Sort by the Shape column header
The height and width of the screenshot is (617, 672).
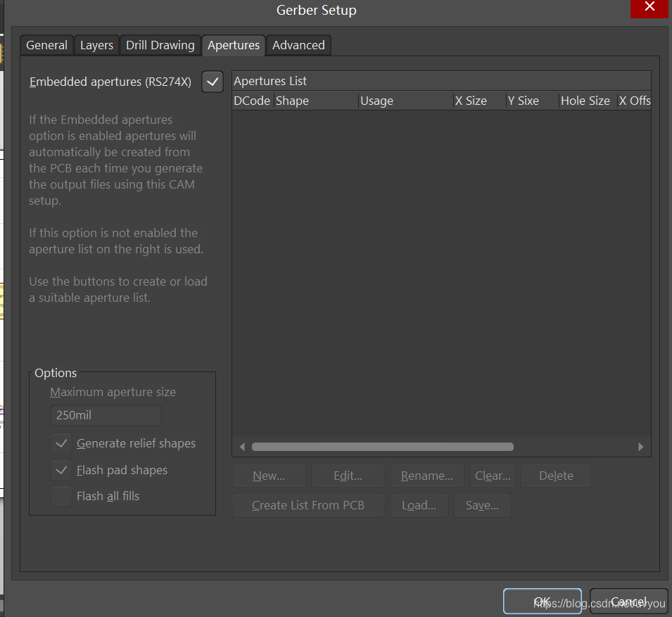tap(315, 101)
